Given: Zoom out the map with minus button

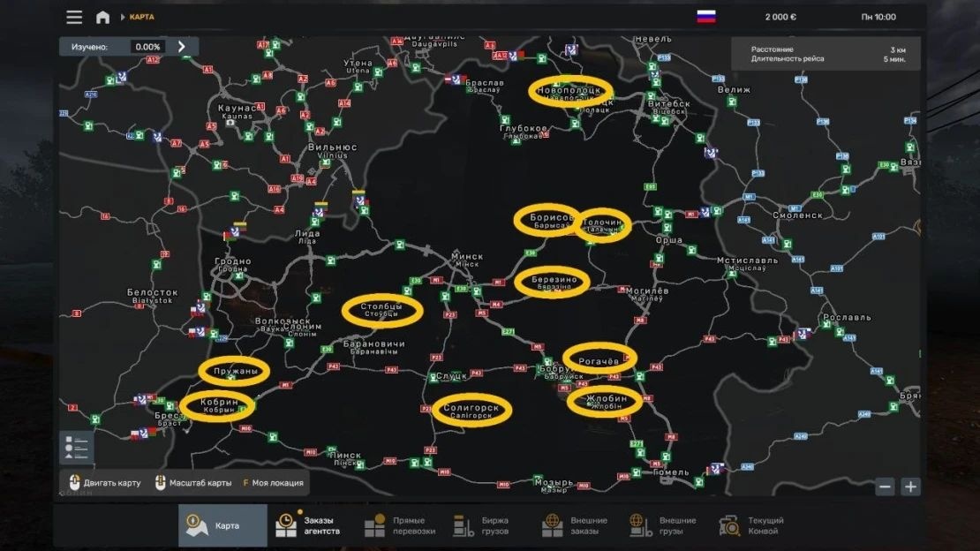Looking at the screenshot, I should (885, 487).
